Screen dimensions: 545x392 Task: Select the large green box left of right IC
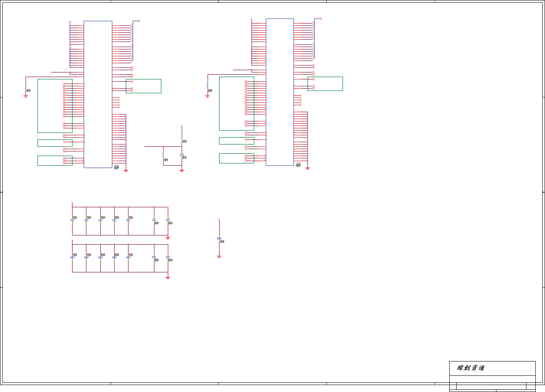(x=237, y=103)
